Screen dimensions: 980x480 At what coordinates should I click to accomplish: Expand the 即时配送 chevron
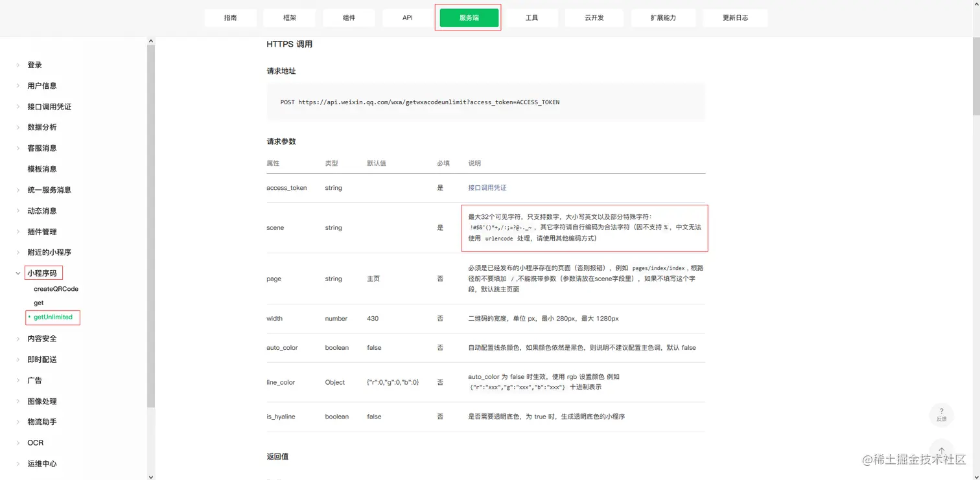tap(18, 360)
